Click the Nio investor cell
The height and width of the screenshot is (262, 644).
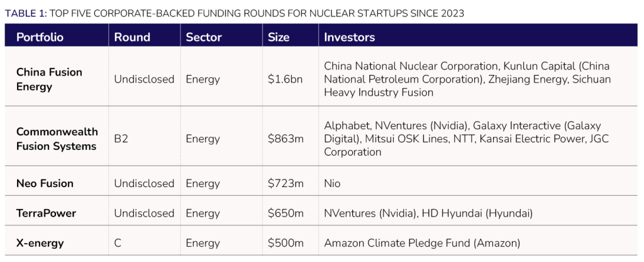pyautogui.click(x=332, y=183)
